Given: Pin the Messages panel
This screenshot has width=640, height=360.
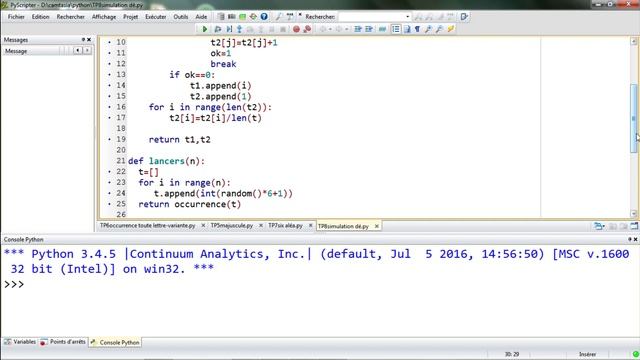Looking at the screenshot, I should point(83,40).
